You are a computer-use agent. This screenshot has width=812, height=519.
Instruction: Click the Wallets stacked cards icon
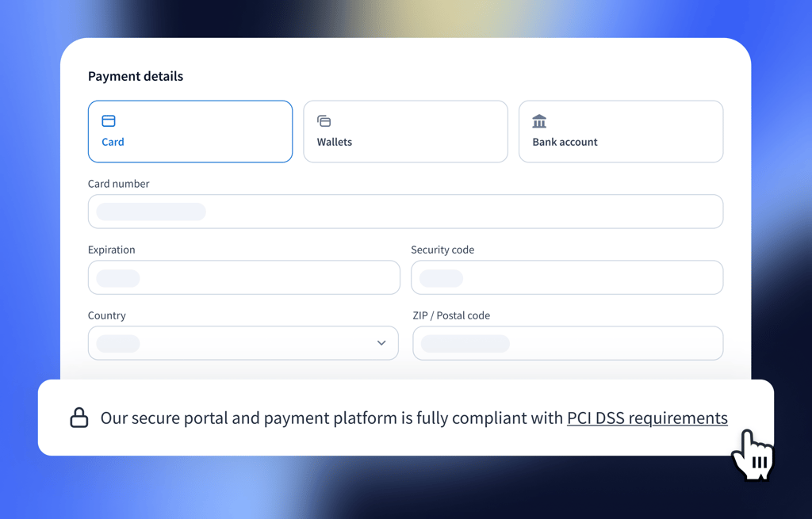click(324, 121)
